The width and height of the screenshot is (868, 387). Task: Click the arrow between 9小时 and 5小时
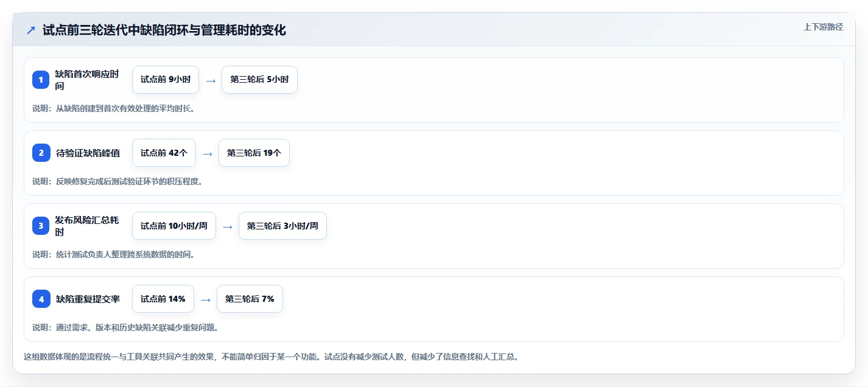click(211, 80)
